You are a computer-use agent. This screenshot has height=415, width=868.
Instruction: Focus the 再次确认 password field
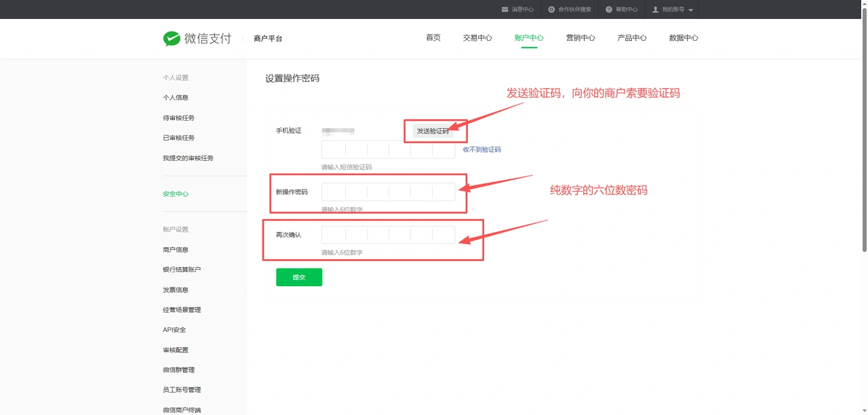pos(389,235)
